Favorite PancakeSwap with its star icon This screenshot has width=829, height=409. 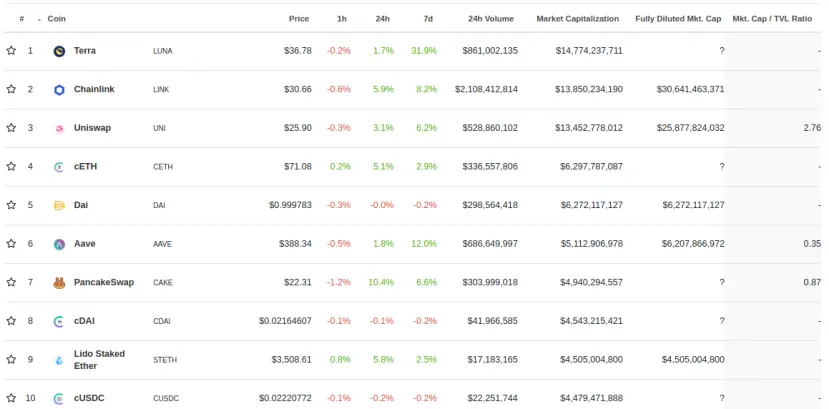(11, 282)
